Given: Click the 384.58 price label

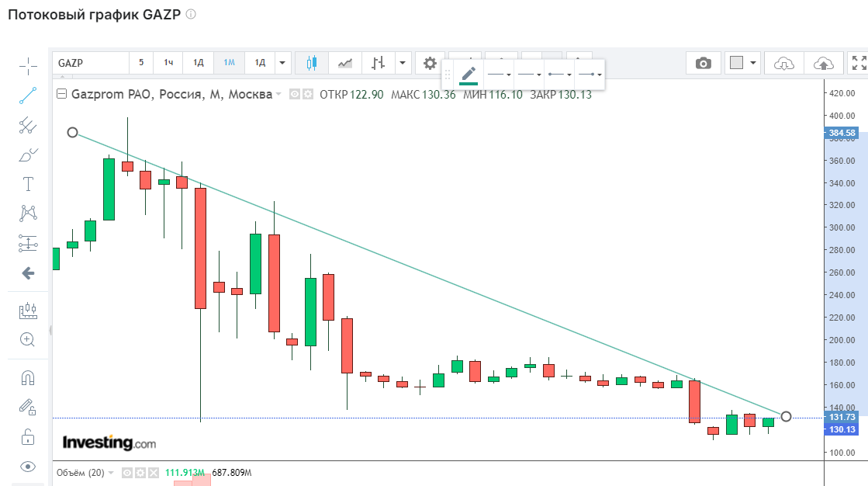Looking at the screenshot, I should coord(842,133).
